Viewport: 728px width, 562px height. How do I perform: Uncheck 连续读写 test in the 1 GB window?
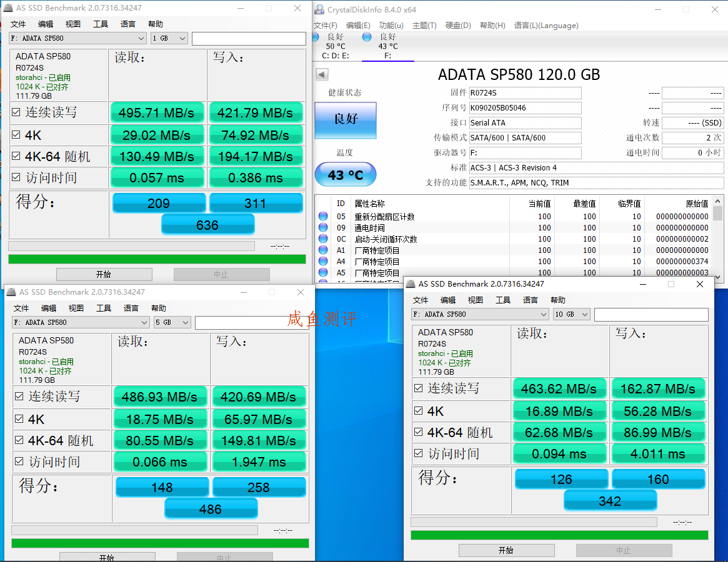click(x=16, y=112)
